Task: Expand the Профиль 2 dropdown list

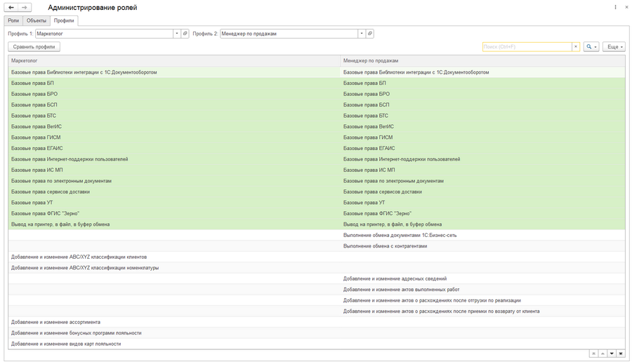Action: [362, 34]
